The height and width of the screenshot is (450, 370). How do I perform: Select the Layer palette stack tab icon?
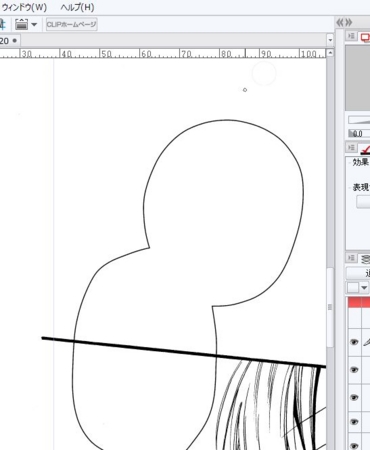(x=365, y=259)
